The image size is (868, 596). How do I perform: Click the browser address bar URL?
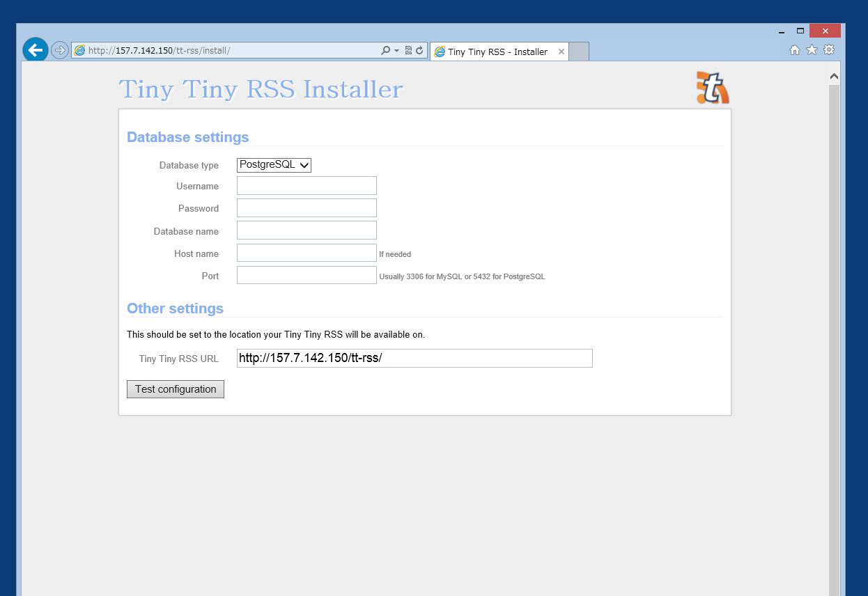159,51
